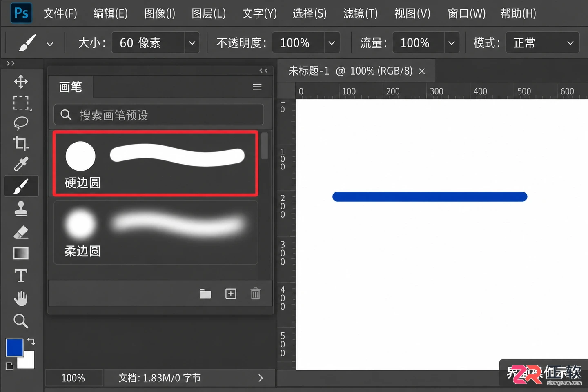Select the Clone Stamp tool
Image resolution: width=588 pixels, height=392 pixels.
tap(21, 209)
